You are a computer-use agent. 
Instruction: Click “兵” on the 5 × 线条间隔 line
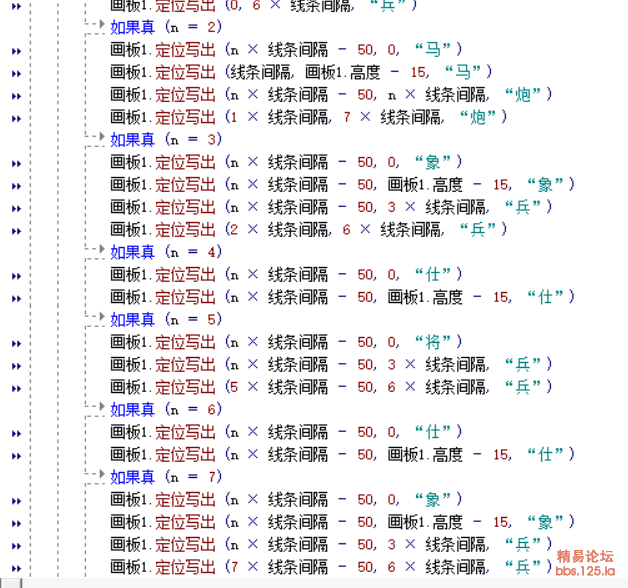(x=523, y=387)
